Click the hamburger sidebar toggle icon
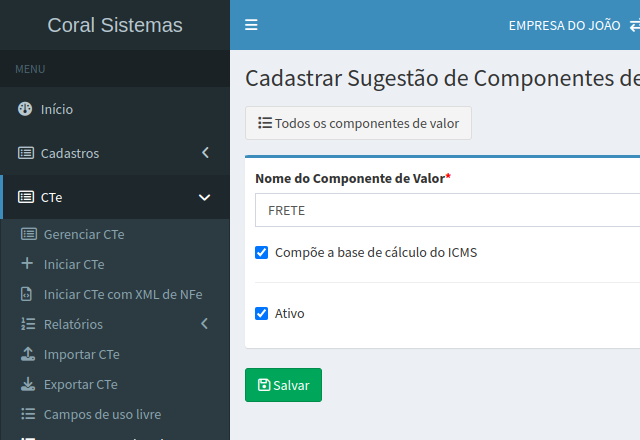Image resolution: width=640 pixels, height=440 pixels. (251, 25)
